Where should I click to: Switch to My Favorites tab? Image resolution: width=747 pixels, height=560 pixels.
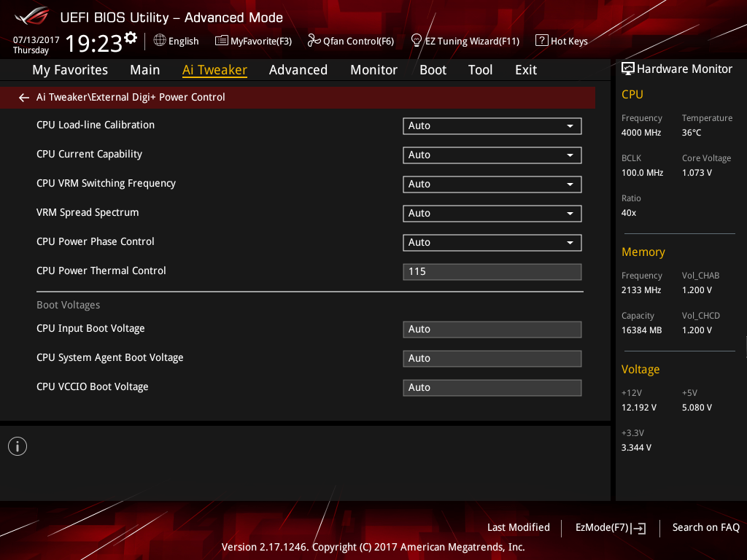70,70
